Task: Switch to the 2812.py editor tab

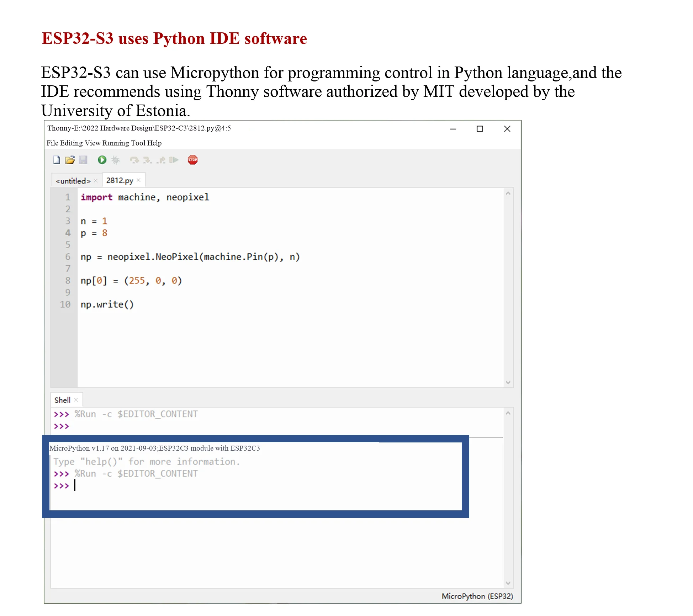Action: pos(120,181)
